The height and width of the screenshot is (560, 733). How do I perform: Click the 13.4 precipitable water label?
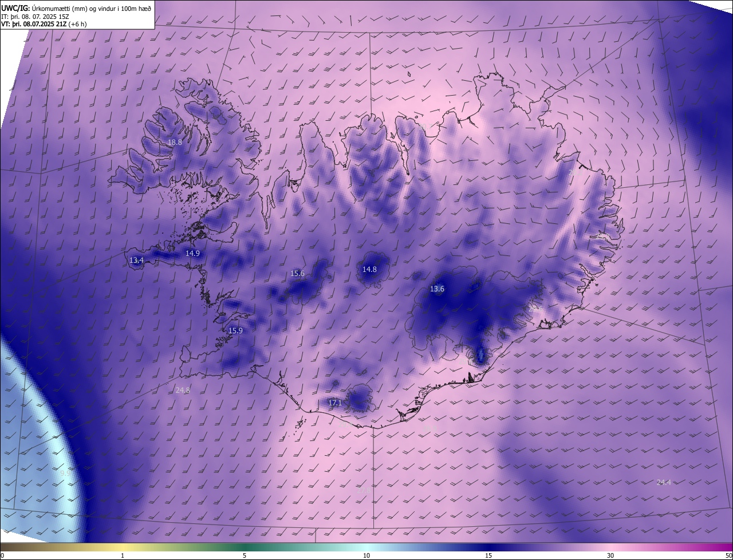coord(136,260)
